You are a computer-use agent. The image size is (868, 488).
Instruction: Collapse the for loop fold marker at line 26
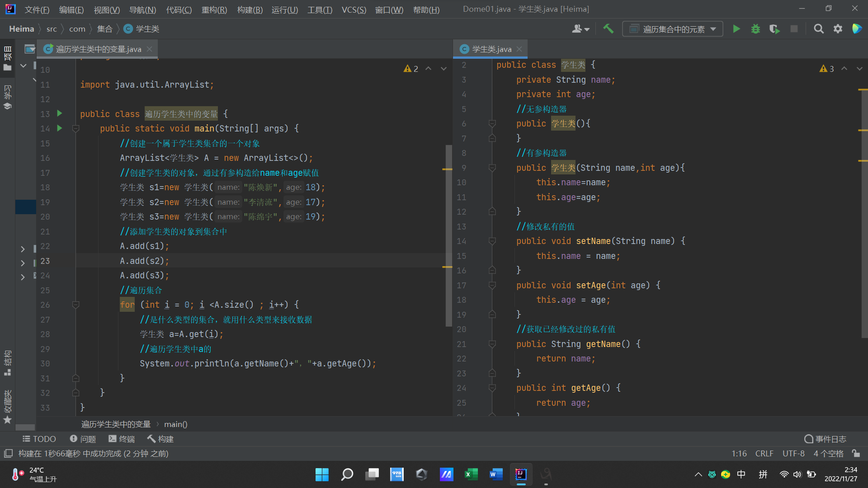76,305
